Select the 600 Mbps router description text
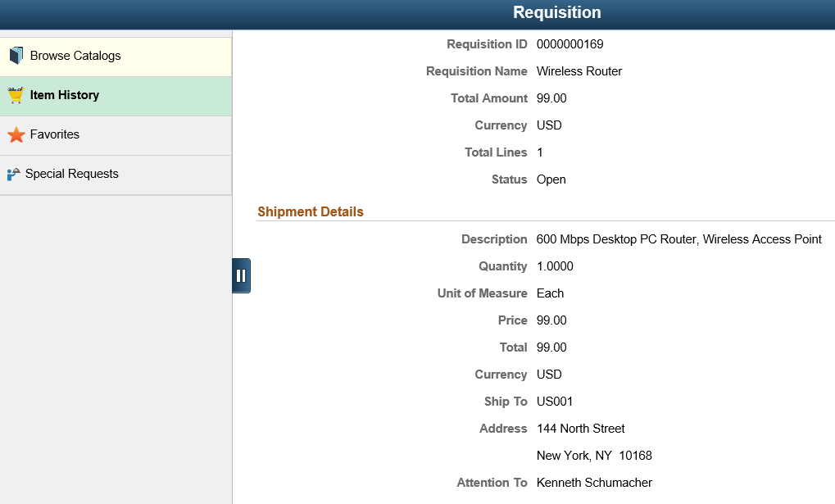This screenshot has height=504, width=835. click(x=679, y=239)
